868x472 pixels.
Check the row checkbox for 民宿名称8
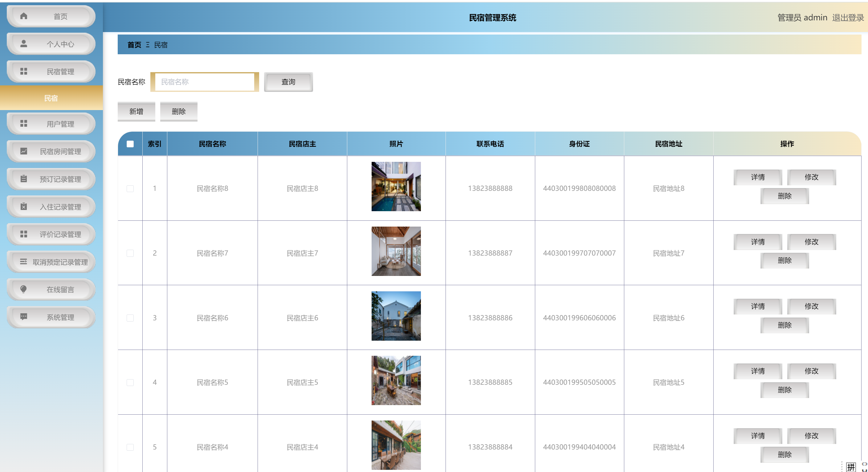click(x=130, y=188)
